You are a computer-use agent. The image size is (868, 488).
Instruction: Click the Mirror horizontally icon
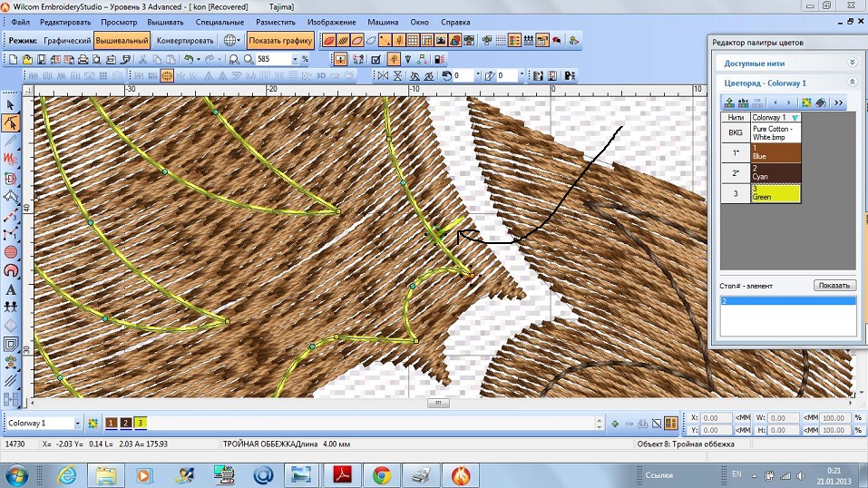pyautogui.click(x=383, y=76)
